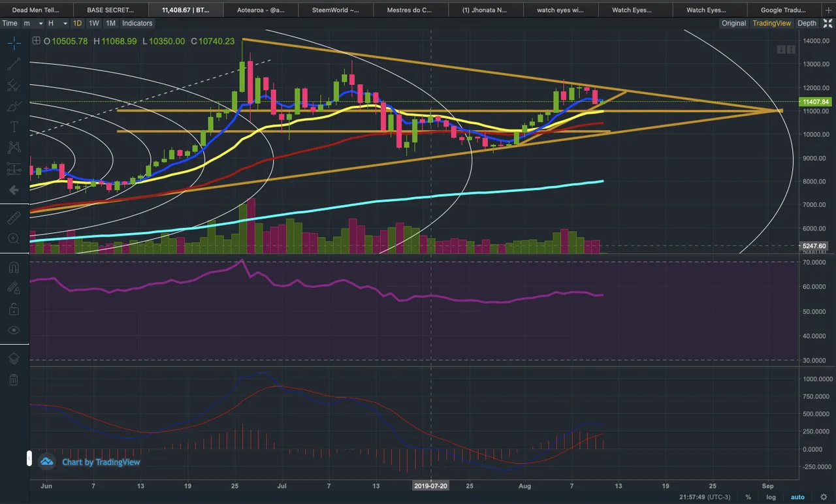Click the 5247.60 volume label
The width and height of the screenshot is (836, 504).
click(x=814, y=246)
